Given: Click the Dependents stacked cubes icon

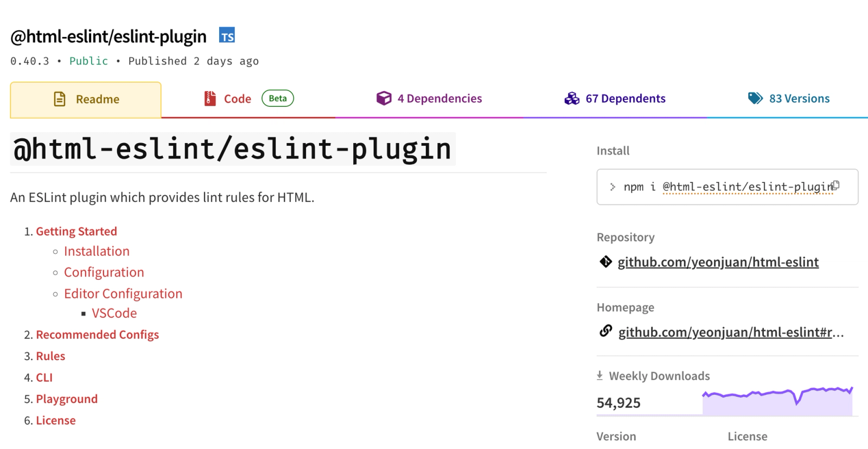Looking at the screenshot, I should pyautogui.click(x=572, y=98).
